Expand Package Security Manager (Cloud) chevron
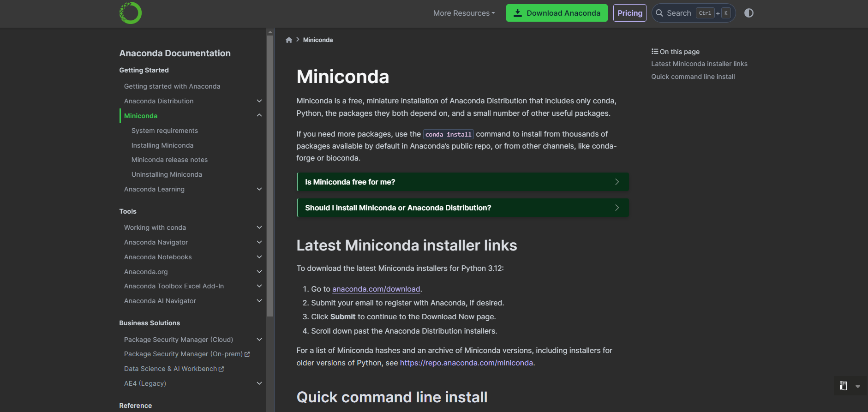 pos(259,340)
